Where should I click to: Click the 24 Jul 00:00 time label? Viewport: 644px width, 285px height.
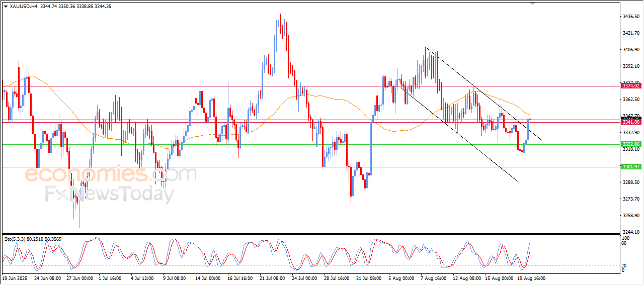[x=304, y=278]
